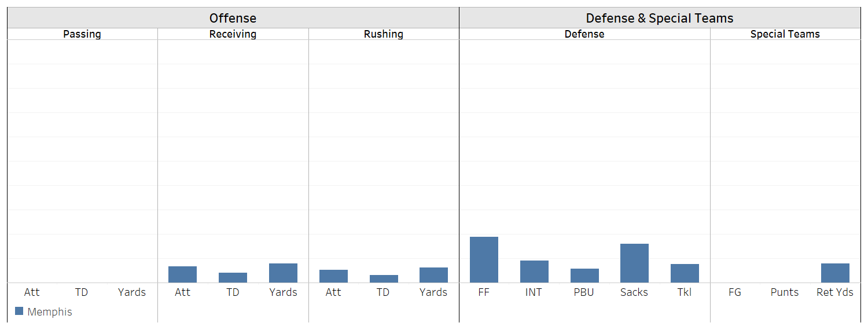This screenshot has width=868, height=330.
Task: Click the Punts axis label
Action: click(x=785, y=292)
